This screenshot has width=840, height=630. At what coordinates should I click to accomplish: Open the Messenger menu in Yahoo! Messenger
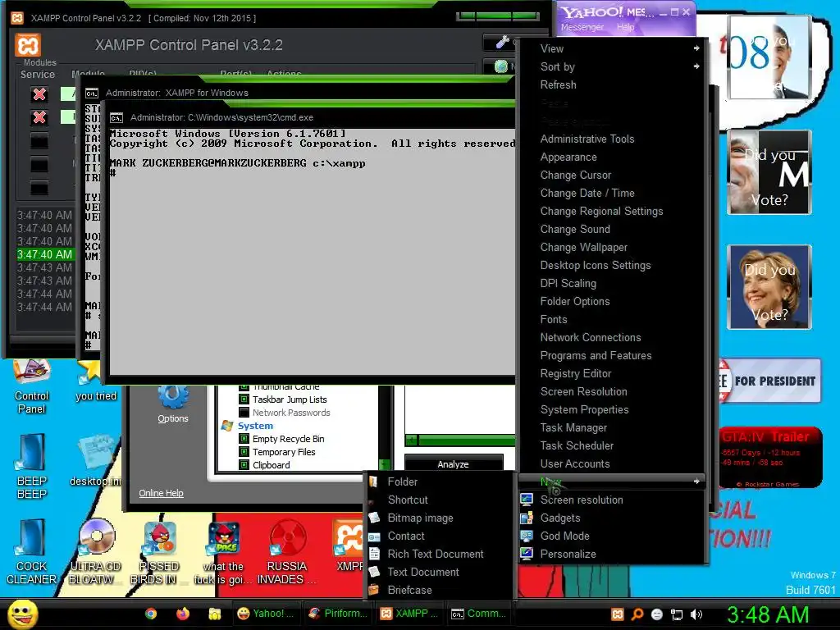(582, 27)
